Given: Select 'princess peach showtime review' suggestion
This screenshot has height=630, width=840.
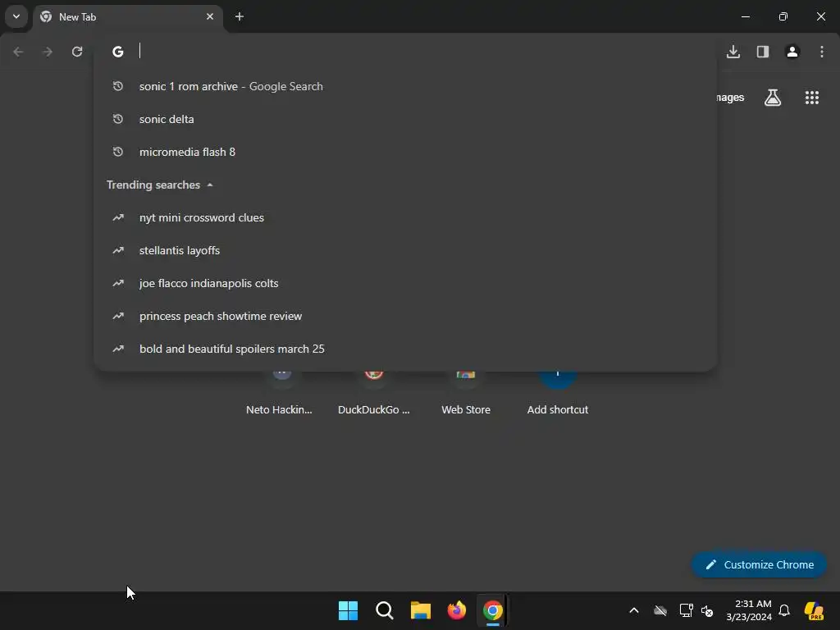Looking at the screenshot, I should click(x=405, y=316).
